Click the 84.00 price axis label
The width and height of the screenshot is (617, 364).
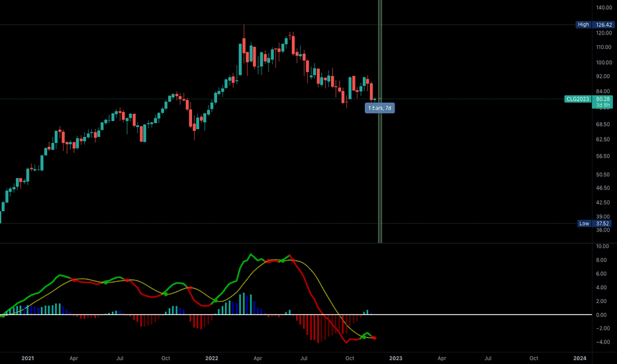click(x=603, y=92)
